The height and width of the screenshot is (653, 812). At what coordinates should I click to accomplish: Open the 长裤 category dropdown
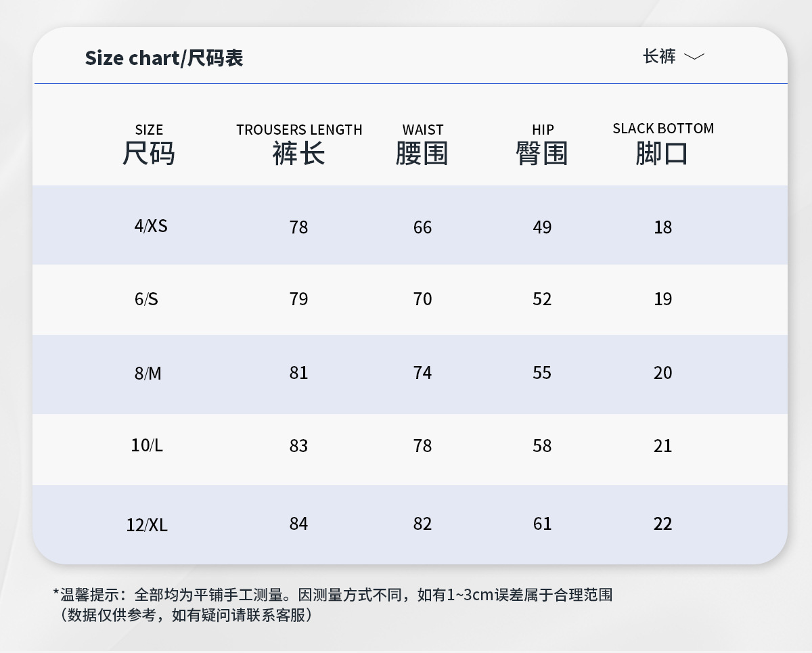(x=660, y=56)
